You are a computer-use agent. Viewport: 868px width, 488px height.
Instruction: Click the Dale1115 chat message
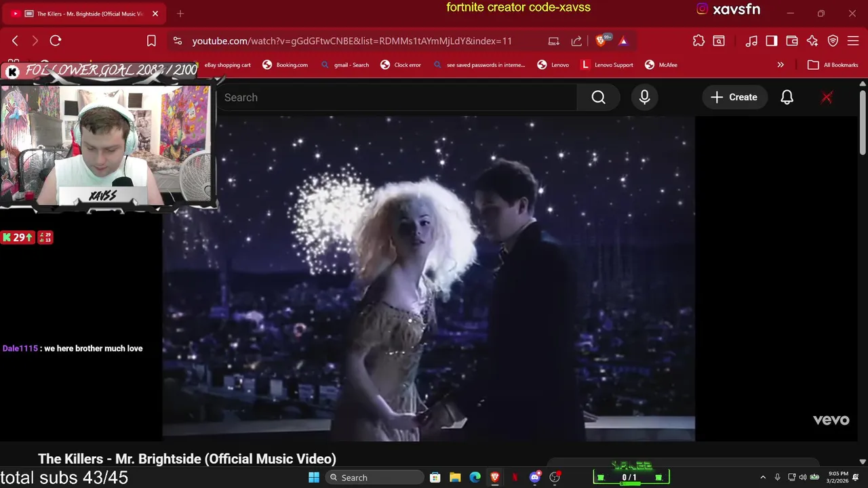[x=73, y=348]
